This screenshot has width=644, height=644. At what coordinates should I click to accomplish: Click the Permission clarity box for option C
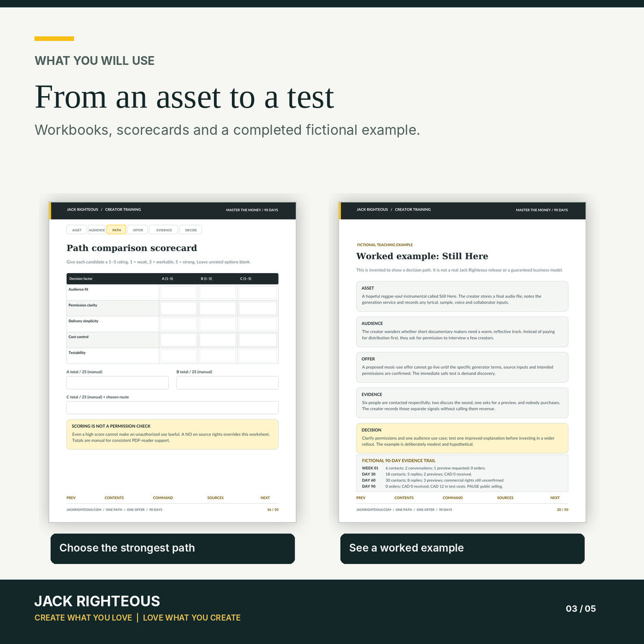pos(258,308)
